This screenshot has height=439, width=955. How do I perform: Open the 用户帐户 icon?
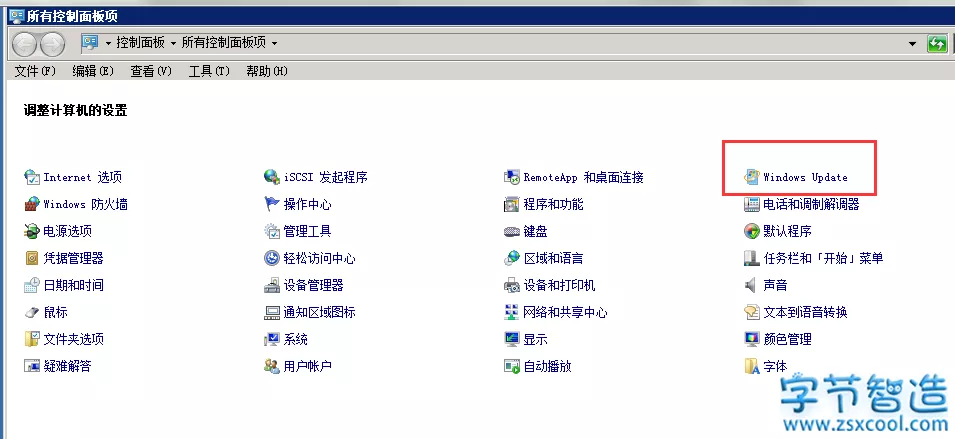tap(272, 366)
